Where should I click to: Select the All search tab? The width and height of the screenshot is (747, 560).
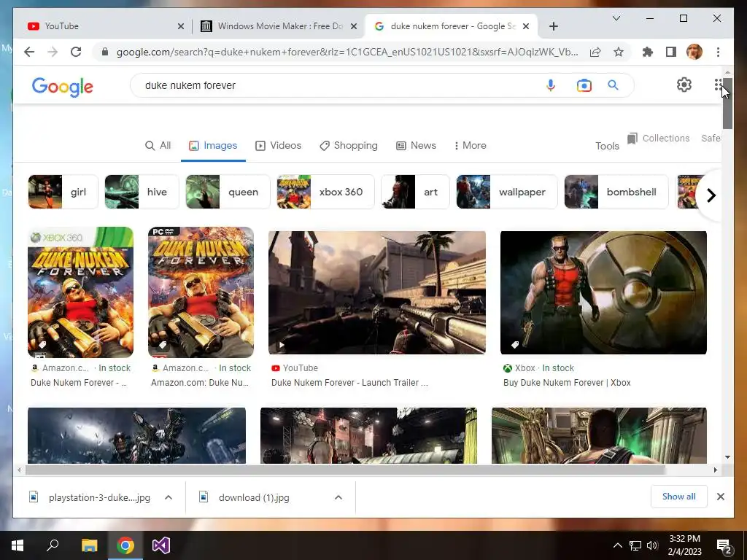(158, 145)
